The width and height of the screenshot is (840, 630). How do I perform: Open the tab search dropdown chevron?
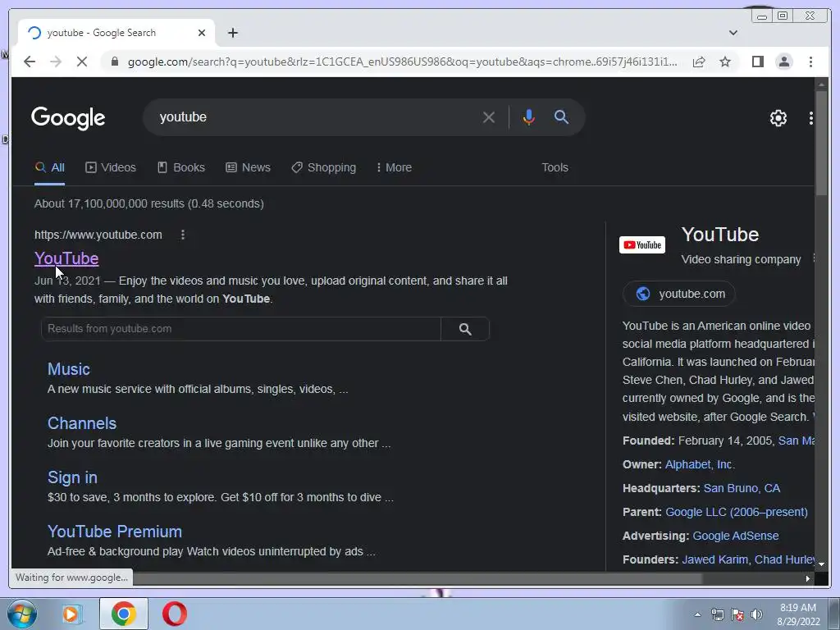point(733,33)
